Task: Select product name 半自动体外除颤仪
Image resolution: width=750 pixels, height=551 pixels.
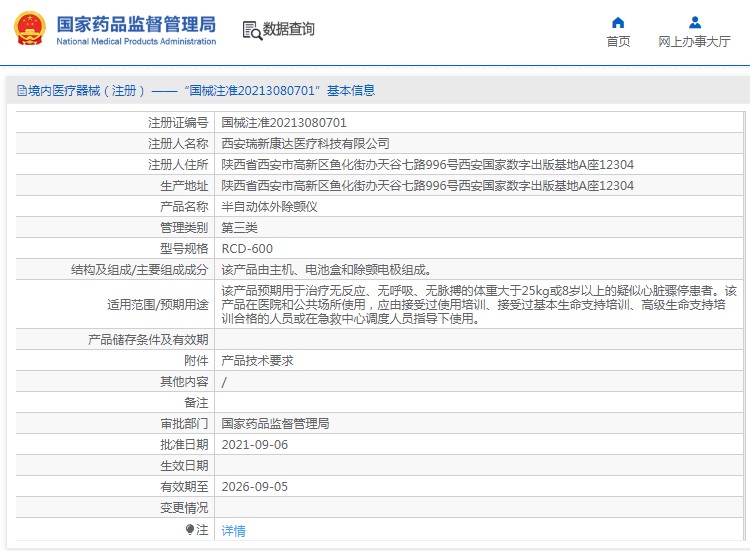Action: coord(269,207)
